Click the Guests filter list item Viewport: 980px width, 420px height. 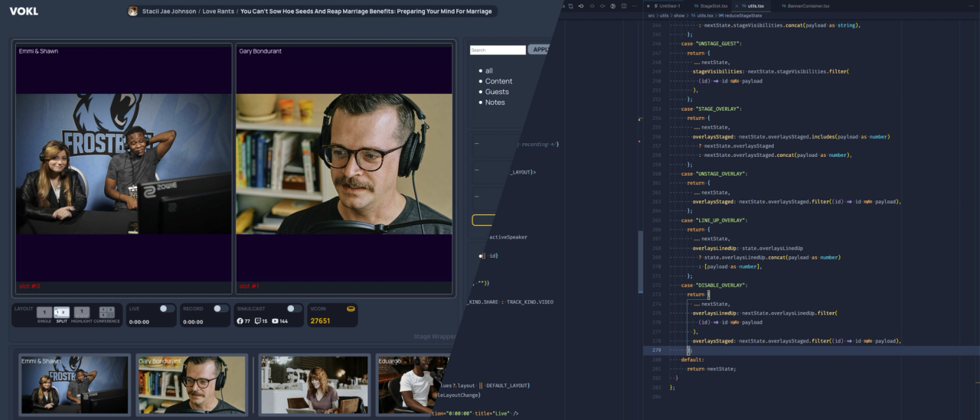tap(497, 92)
